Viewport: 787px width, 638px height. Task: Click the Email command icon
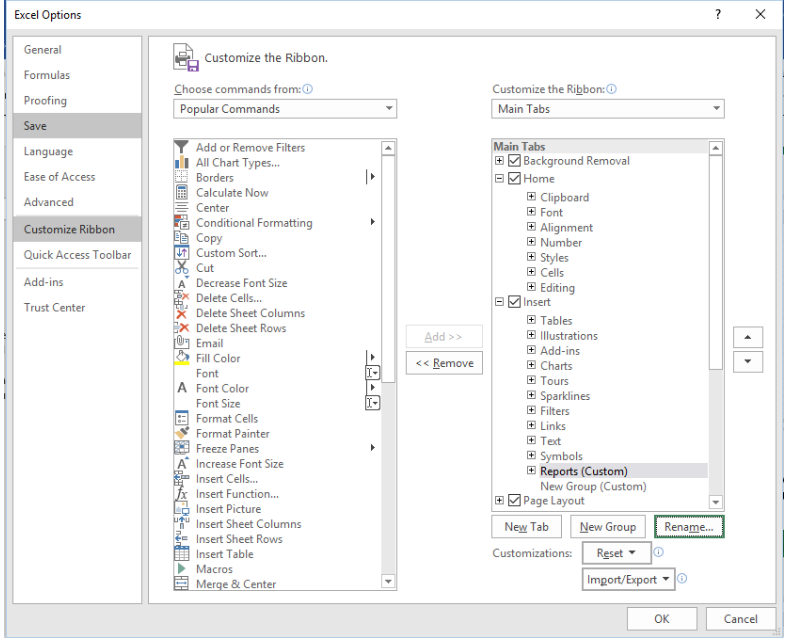tap(181, 343)
